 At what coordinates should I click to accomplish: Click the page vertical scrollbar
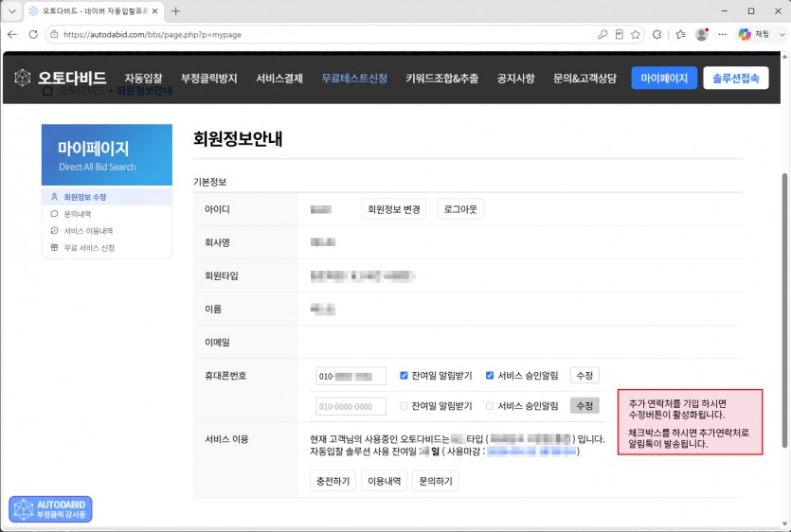pos(784,310)
